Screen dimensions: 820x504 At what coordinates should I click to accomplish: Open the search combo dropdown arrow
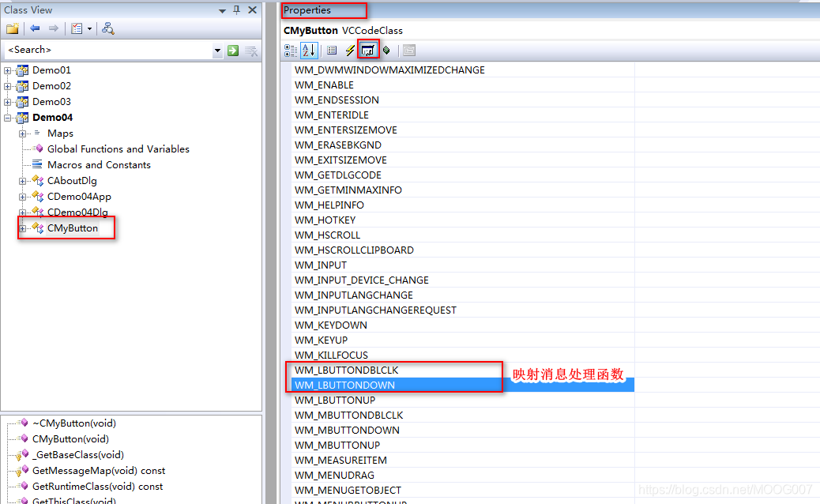pyautogui.click(x=217, y=51)
